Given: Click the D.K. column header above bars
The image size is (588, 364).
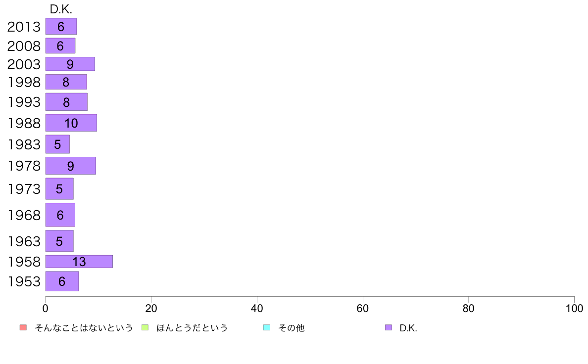Looking at the screenshot, I should point(61,9).
